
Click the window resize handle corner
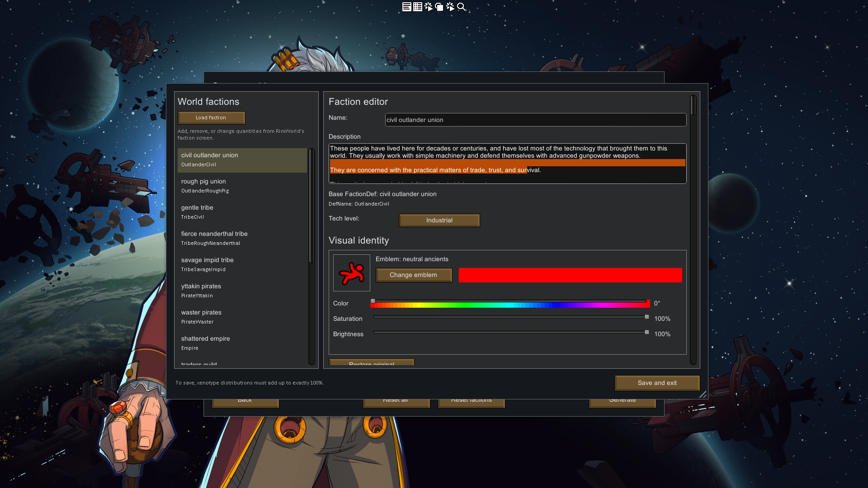pyautogui.click(x=703, y=394)
